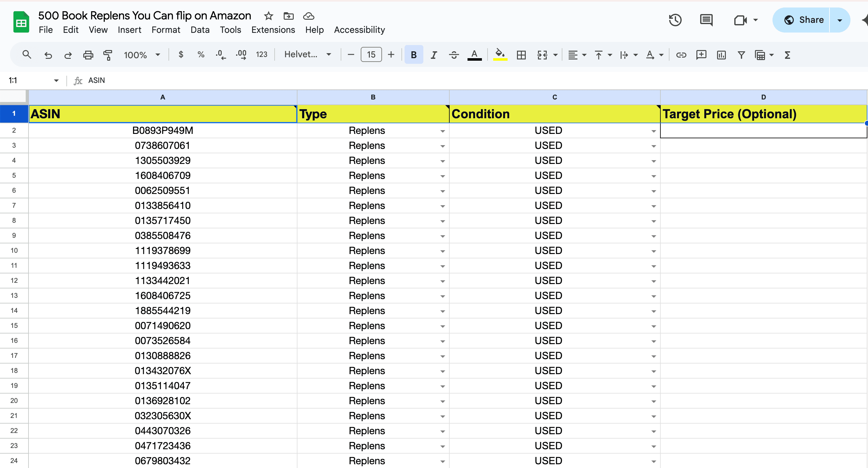Click the merge cells icon

(x=542, y=54)
